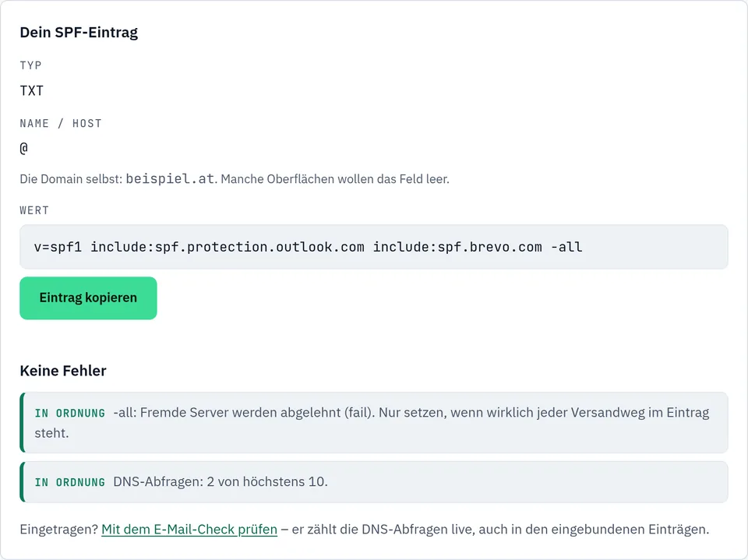
Task: Open the 'Mit dem E-Mail-Check prüfen' link
Action: 189,530
